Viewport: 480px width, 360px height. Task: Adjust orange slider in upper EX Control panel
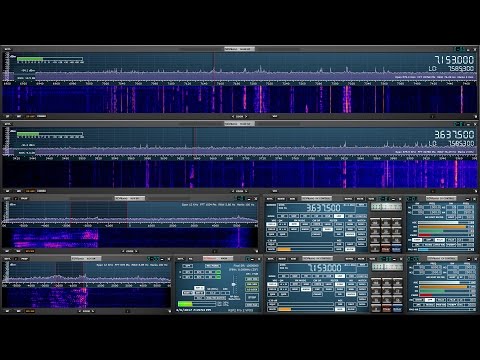pyautogui.click(x=442, y=227)
